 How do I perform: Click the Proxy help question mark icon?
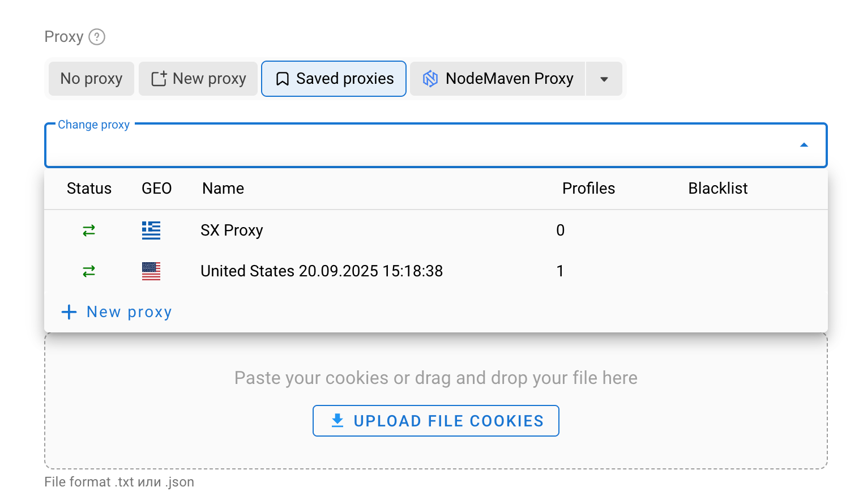pyautogui.click(x=97, y=37)
